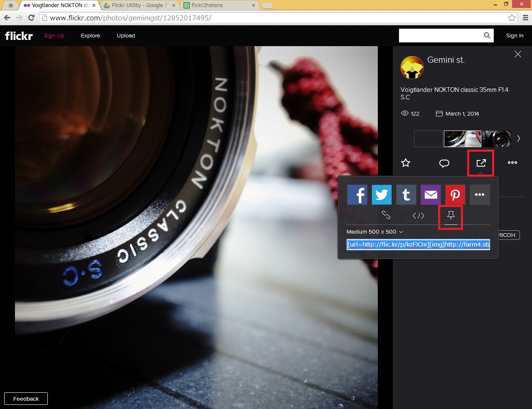
Task: Show next photostream thumbnails with chevron
Action: coord(518,139)
